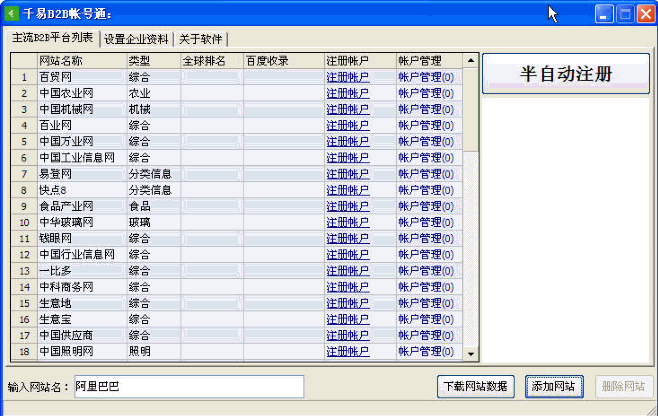Select the 易登网 site name cell

click(x=82, y=174)
